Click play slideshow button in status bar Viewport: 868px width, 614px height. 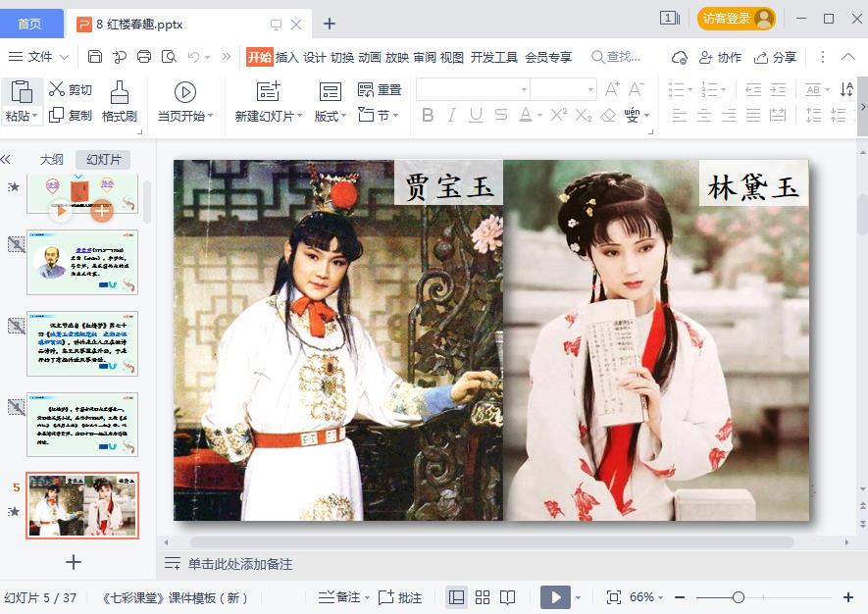(x=556, y=597)
